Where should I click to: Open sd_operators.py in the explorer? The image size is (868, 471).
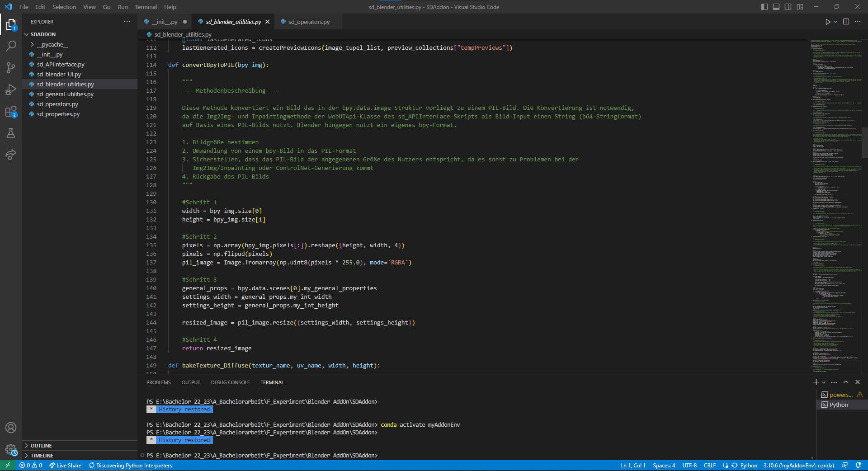57,104
